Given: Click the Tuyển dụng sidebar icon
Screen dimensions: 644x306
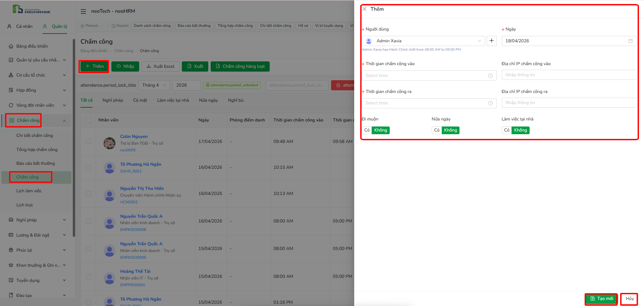Looking at the screenshot, I should coord(11,280).
